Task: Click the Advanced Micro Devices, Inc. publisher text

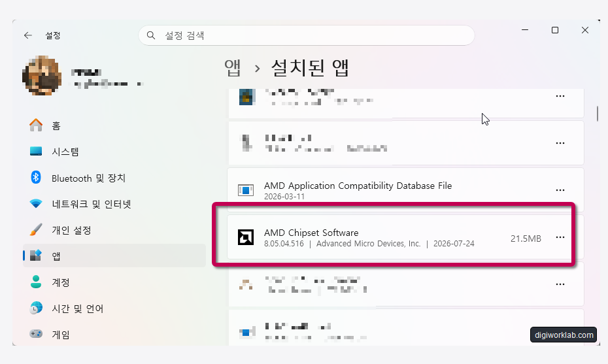Action: click(368, 244)
